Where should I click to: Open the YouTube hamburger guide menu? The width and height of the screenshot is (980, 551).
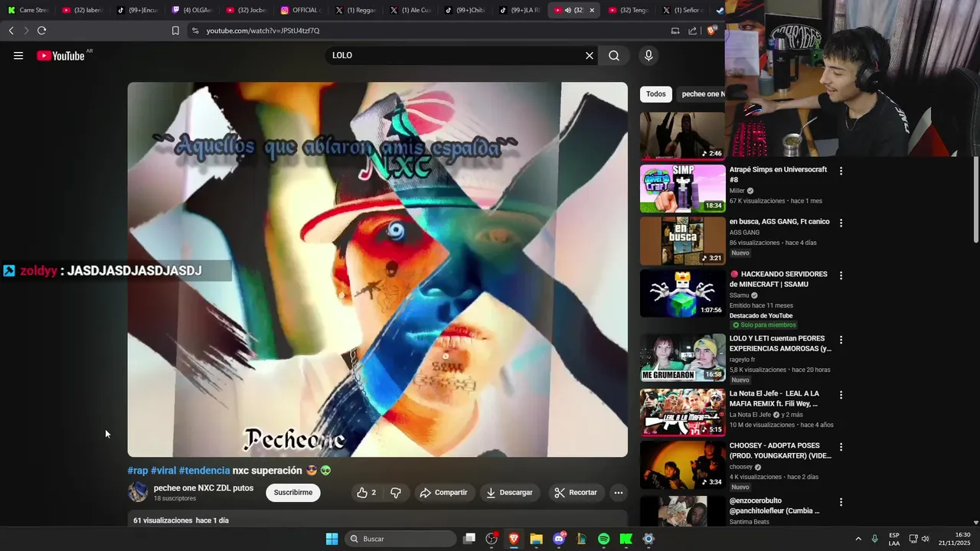click(x=18, y=55)
